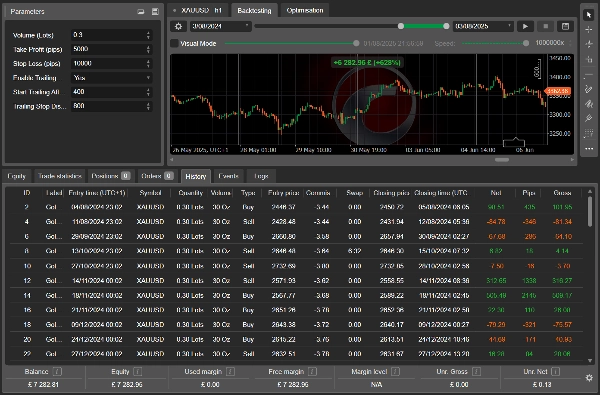This screenshot has width=600, height=395.
Task: Show Equity info icon
Action: [137, 371]
